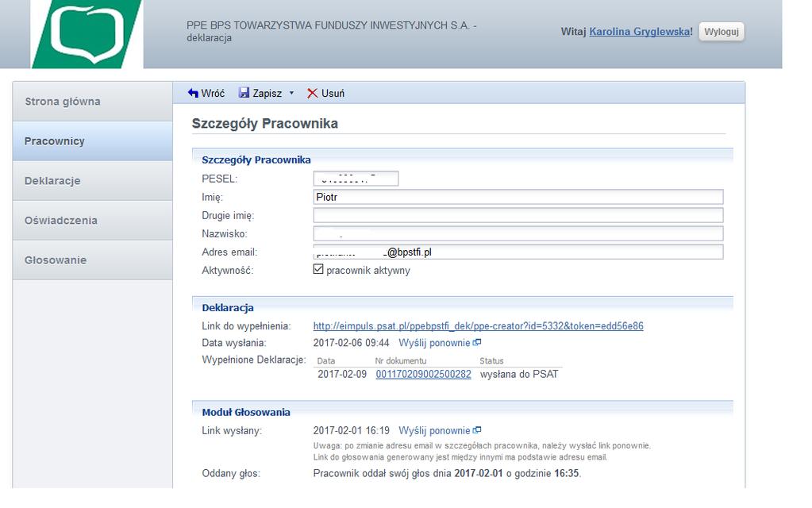The image size is (812, 508).
Task: Go to Oświadczenia in the sidebar
Action: click(x=93, y=220)
